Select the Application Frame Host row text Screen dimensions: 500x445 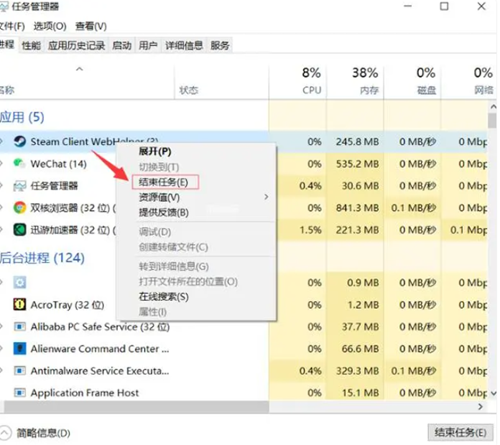84,393
